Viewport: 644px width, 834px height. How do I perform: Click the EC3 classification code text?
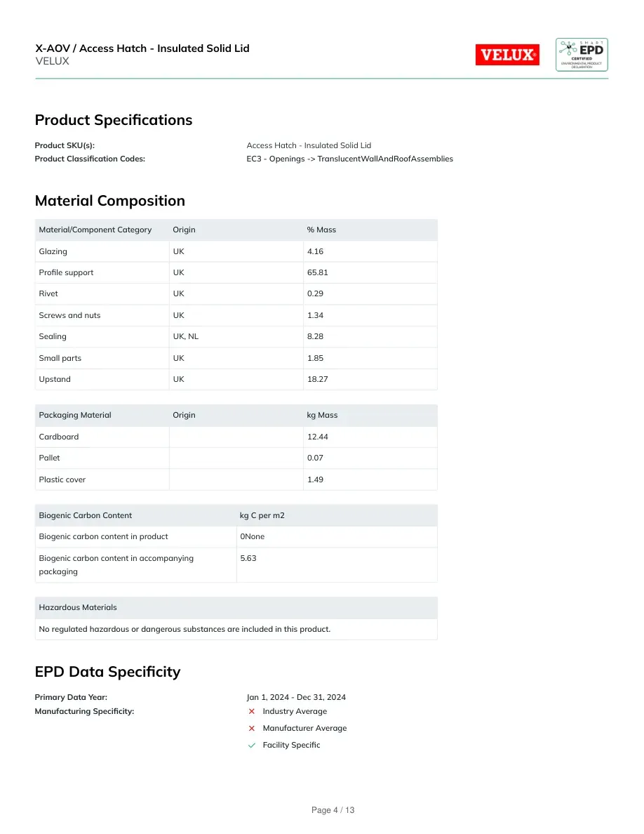click(x=349, y=159)
